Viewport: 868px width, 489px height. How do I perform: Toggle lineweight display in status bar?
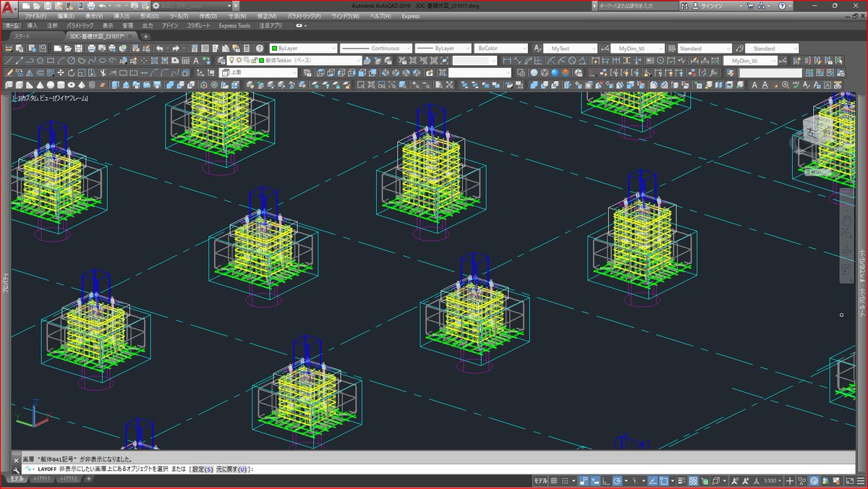[x=682, y=481]
